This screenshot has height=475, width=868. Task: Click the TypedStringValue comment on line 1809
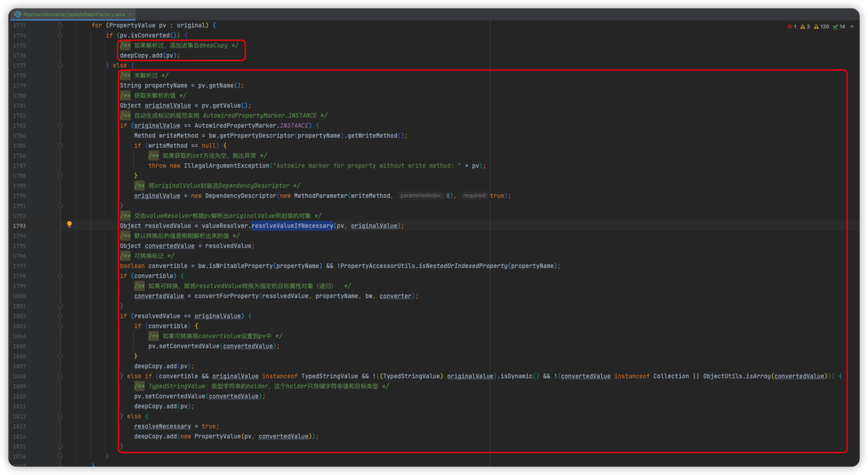point(262,387)
